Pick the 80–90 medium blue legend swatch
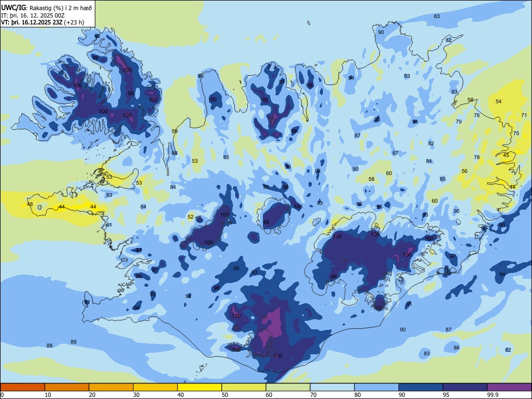Viewport: 532px width, 399px height. coord(377,387)
